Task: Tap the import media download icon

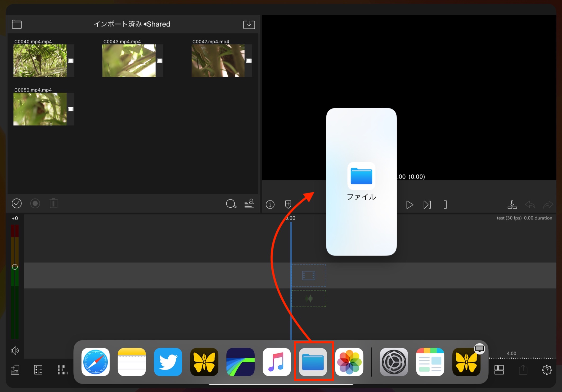Action: coord(249,24)
